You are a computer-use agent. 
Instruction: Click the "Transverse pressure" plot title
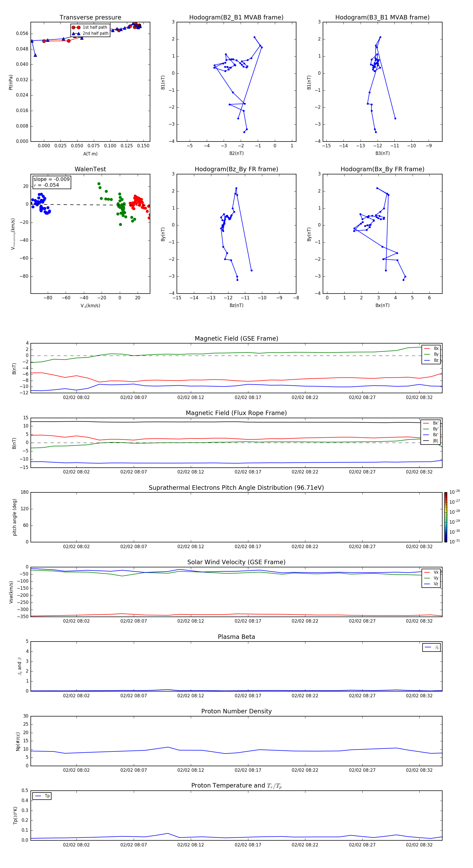pyautogui.click(x=90, y=17)
